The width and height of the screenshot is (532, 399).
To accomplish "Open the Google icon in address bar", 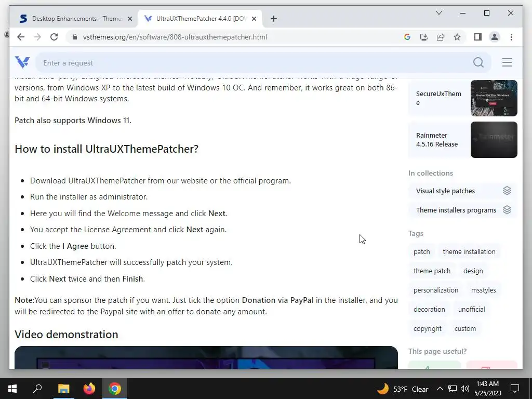I will point(407,37).
